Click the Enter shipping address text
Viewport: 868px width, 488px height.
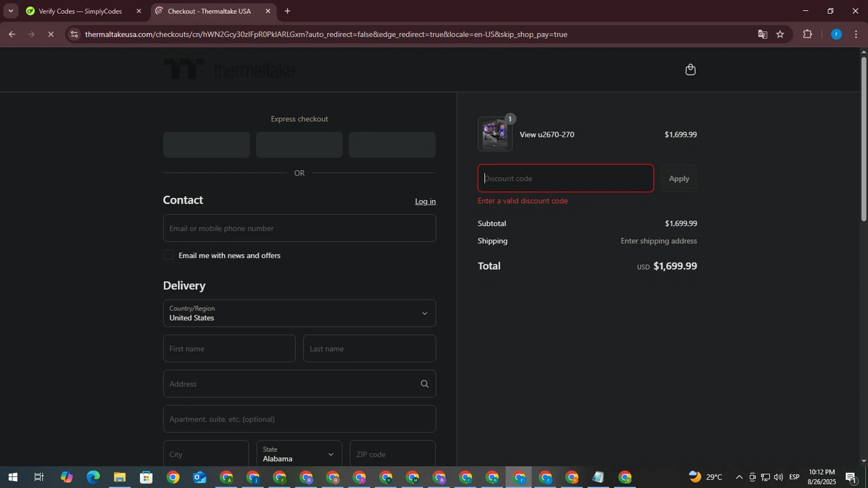[x=659, y=241]
